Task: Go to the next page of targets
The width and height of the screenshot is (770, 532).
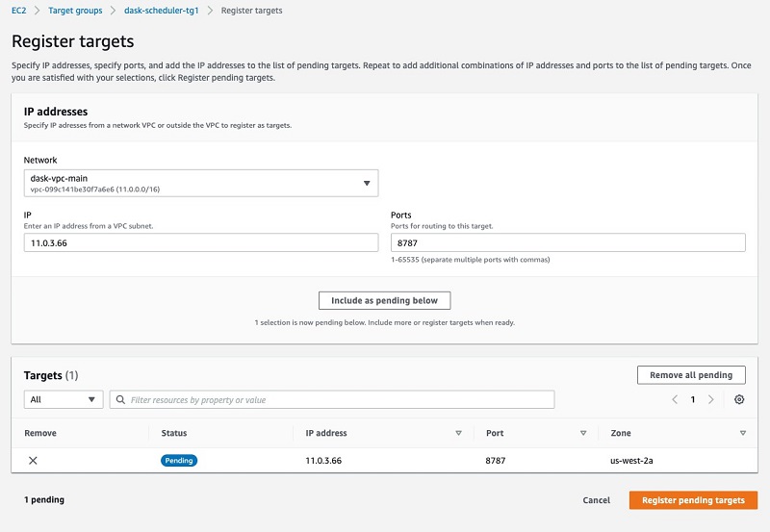Action: coord(710,399)
